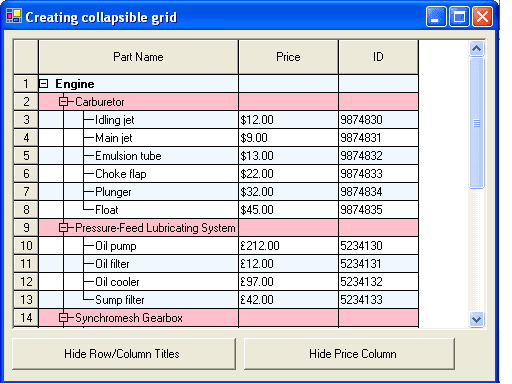Select row header 12
The width and height of the screenshot is (512, 384).
coord(26,282)
